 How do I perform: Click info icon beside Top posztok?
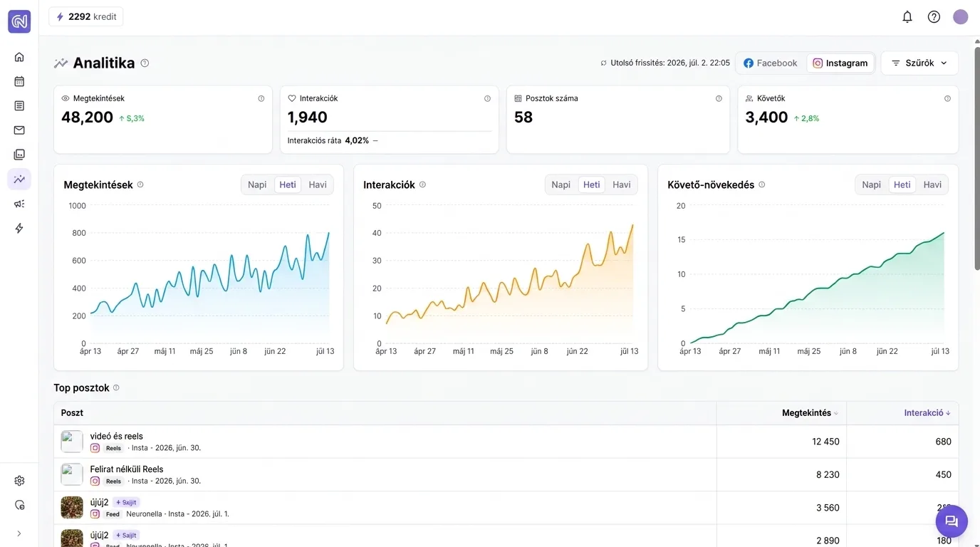point(116,387)
